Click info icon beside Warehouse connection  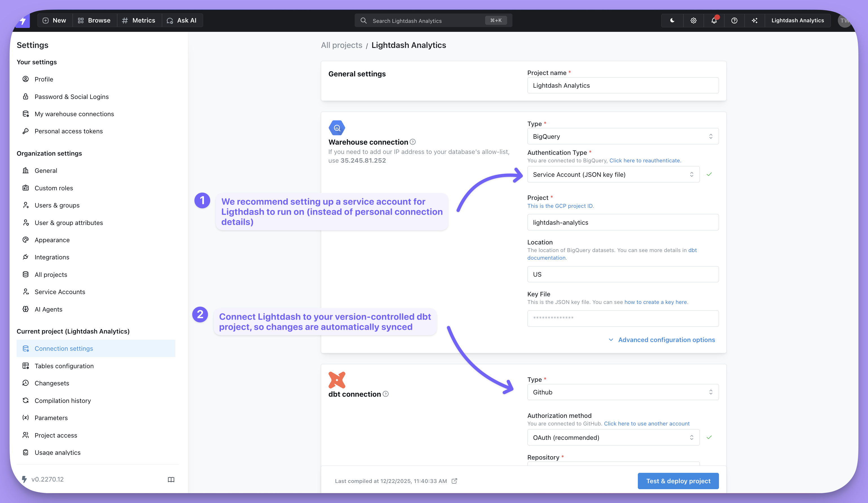coord(413,142)
